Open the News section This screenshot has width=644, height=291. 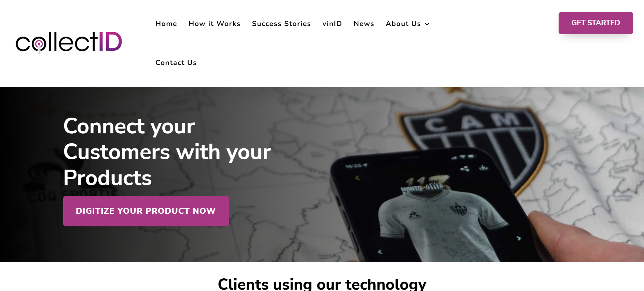coord(364,24)
